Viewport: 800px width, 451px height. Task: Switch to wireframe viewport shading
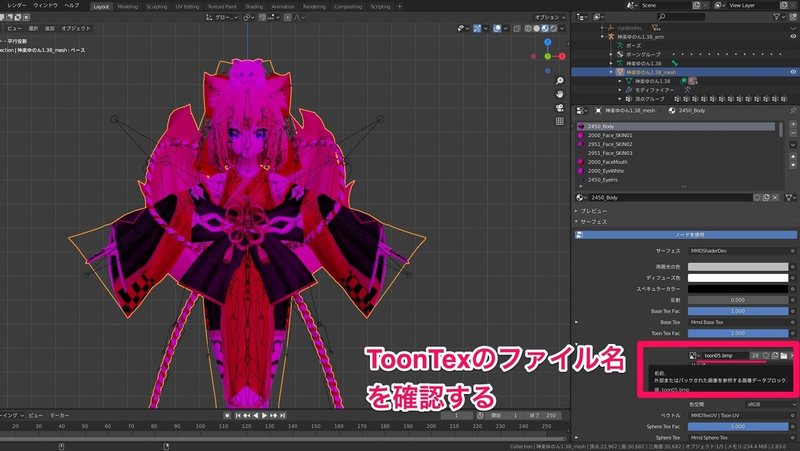click(528, 29)
